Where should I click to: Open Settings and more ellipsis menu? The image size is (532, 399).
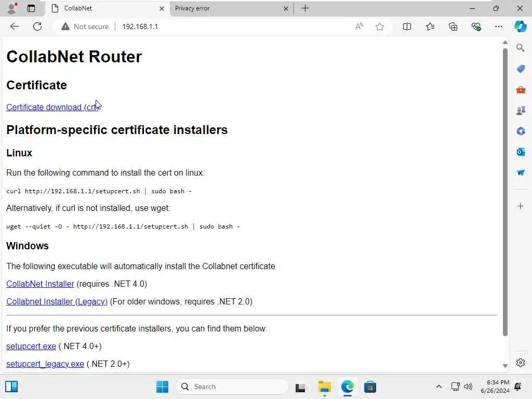click(498, 26)
